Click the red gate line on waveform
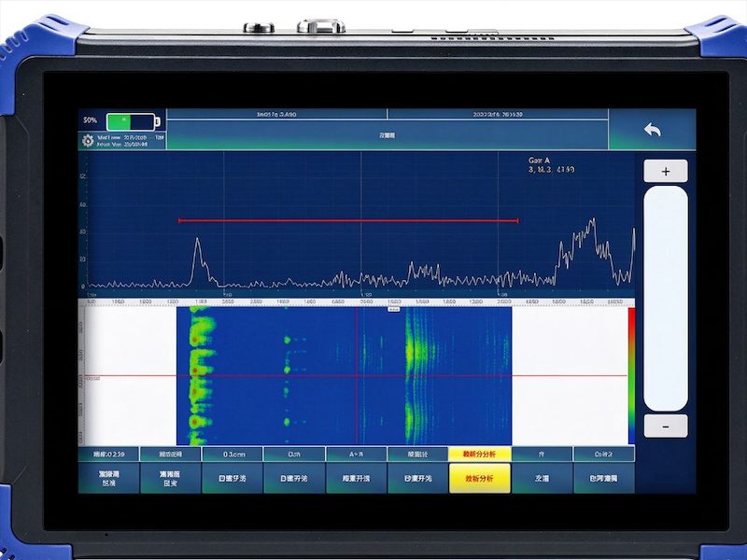Screen dimensions: 747x560 (348, 220)
